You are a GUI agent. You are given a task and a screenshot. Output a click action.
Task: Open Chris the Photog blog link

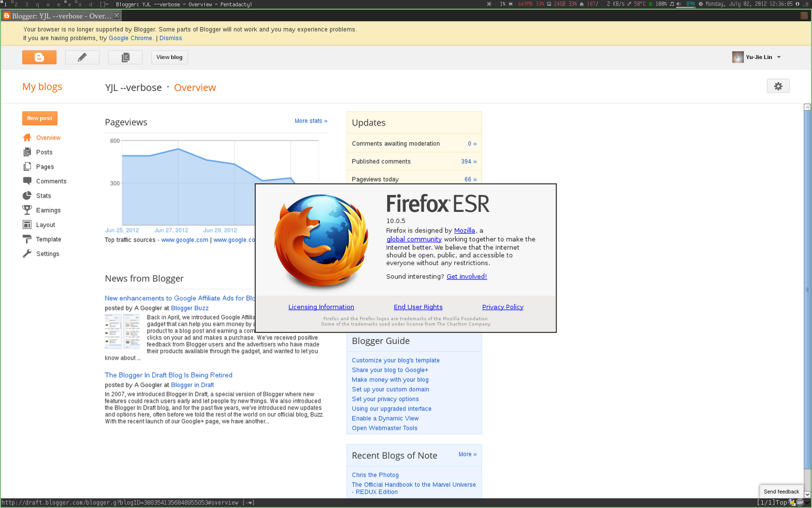click(x=375, y=475)
